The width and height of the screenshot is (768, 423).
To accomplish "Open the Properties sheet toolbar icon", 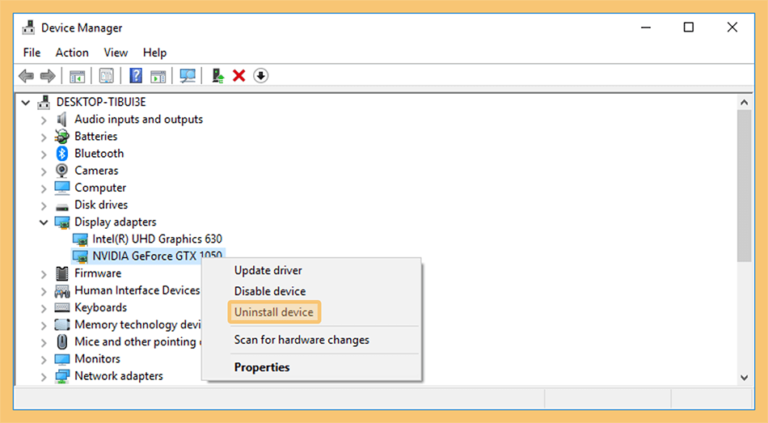I will click(106, 76).
